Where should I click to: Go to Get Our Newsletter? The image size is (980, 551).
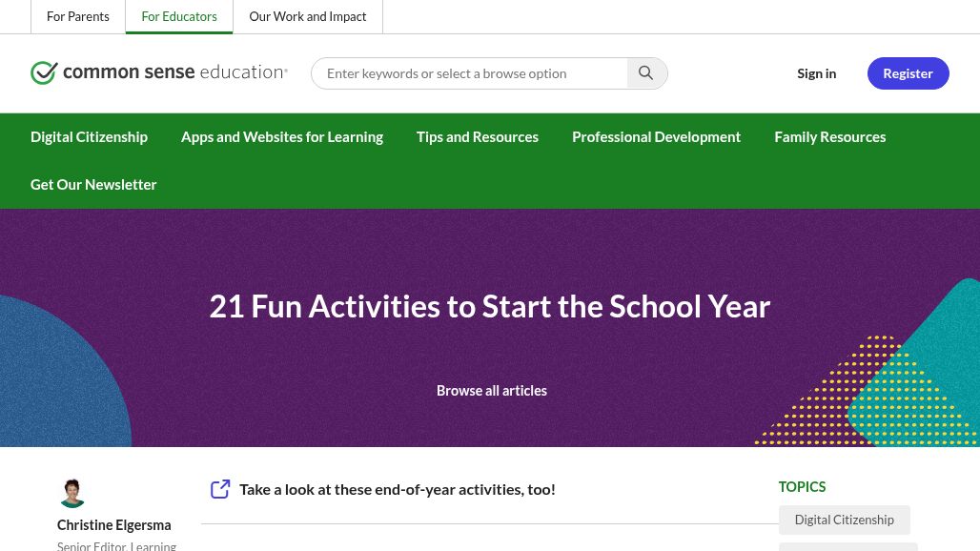(x=93, y=184)
